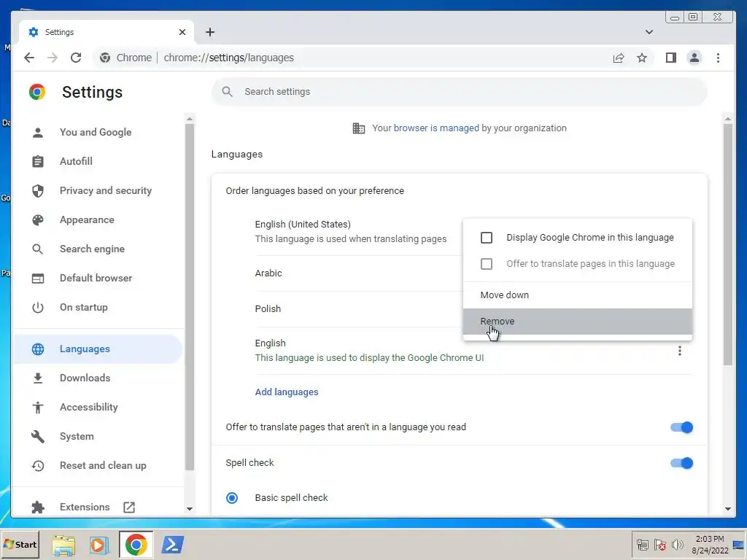Click the puzzle icon for Extensions
Screen dimensions: 747x560
pyautogui.click(x=38, y=507)
